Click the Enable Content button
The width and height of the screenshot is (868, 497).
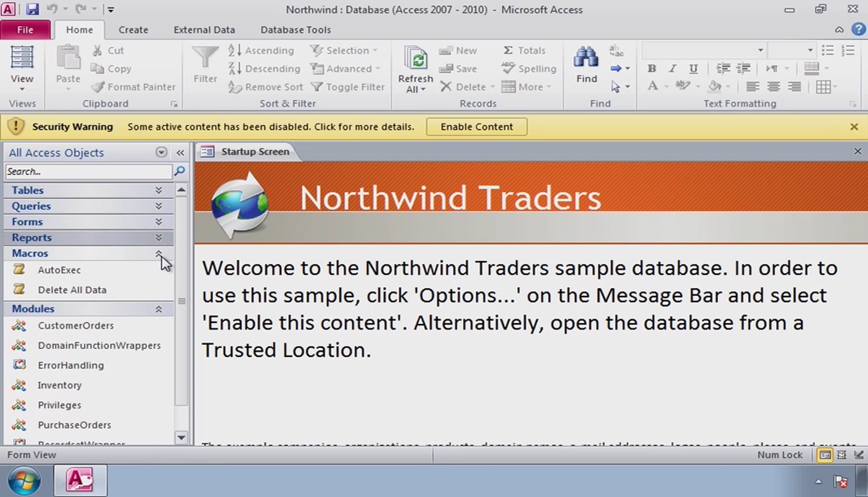coord(476,127)
